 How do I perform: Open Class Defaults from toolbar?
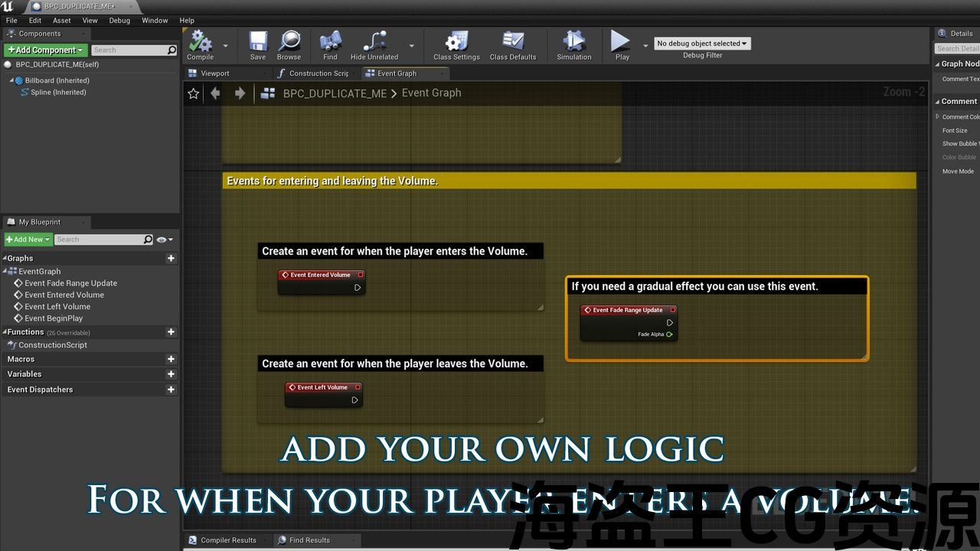[x=512, y=42]
